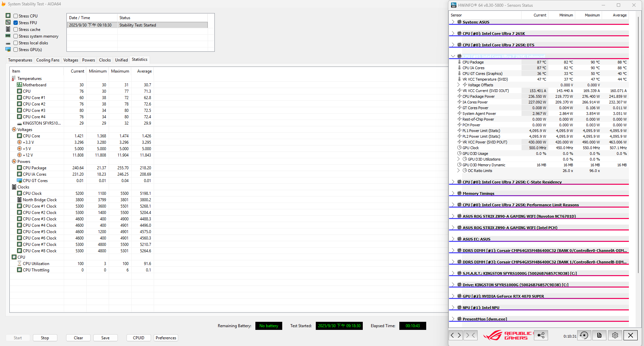The image size is (644, 346).
Task: Close sensors with the X toolbar button
Action: 631,335
